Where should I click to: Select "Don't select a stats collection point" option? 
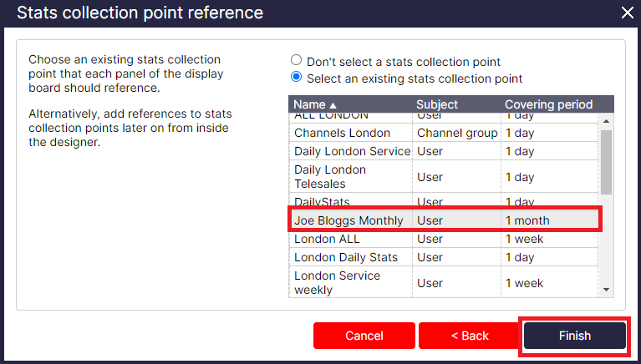pos(296,61)
